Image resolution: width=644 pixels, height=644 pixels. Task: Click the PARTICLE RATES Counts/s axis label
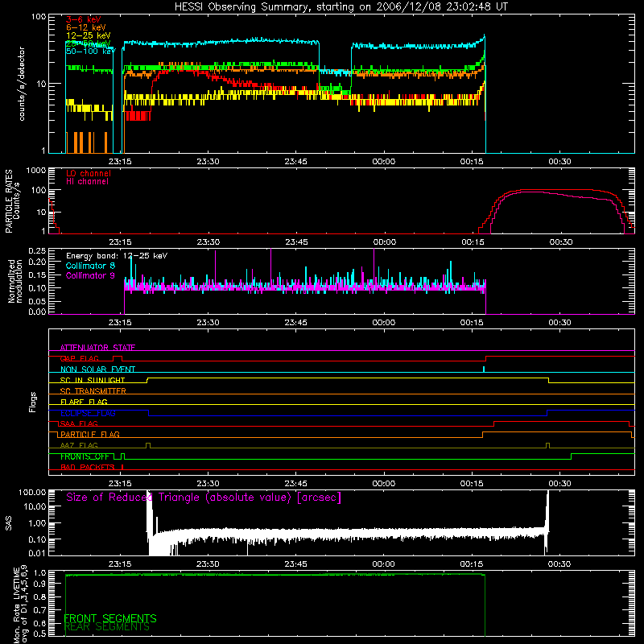click(12, 201)
